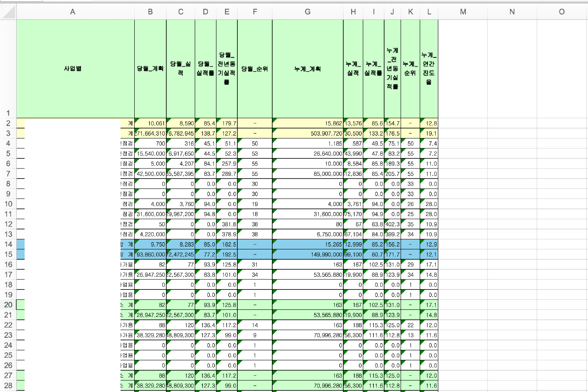Select blue cell containing 15,265
This screenshot has width=588, height=392.
[308, 244]
